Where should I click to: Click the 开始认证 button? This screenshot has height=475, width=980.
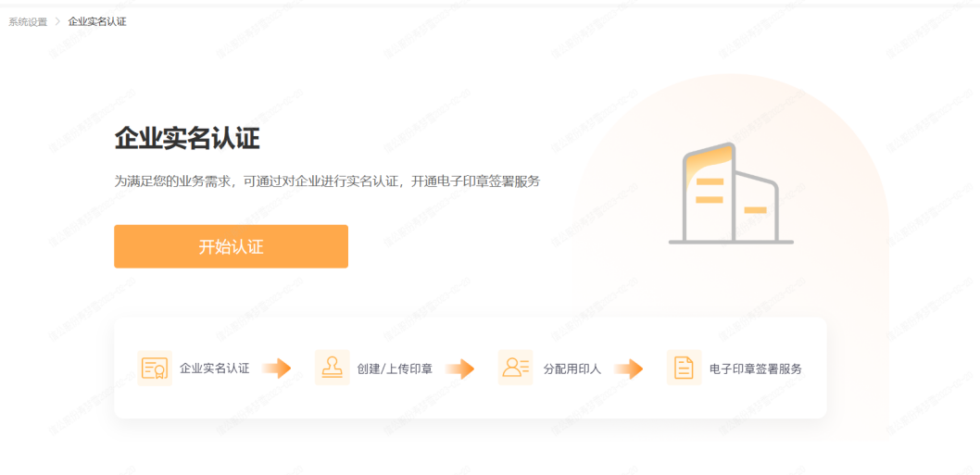(x=231, y=246)
